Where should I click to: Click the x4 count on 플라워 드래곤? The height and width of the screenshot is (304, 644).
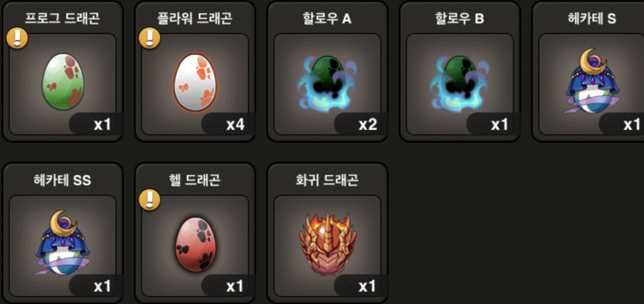pyautogui.click(x=235, y=125)
